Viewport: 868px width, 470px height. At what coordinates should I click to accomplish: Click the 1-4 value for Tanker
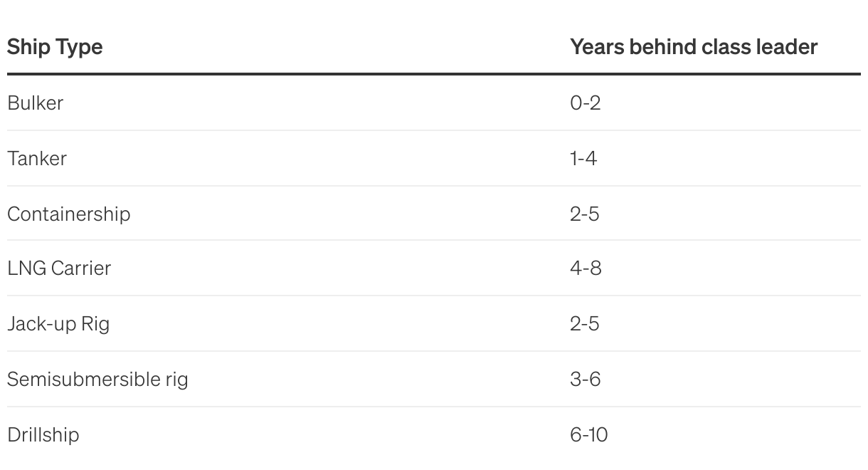point(583,158)
